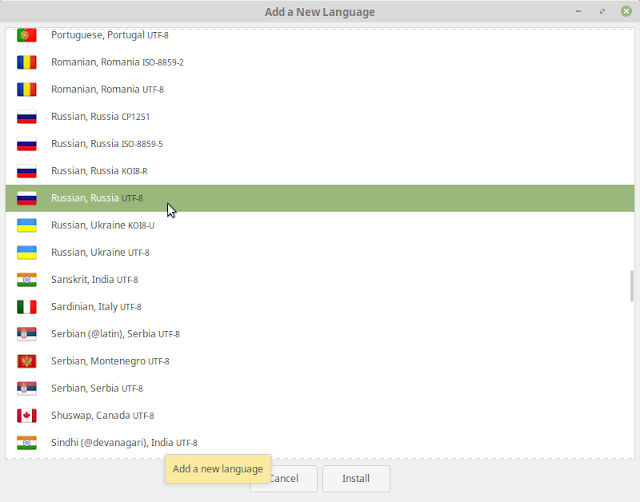640x502 pixels.
Task: Select Russian, Russia ISO-8859-5
Action: click(x=320, y=144)
